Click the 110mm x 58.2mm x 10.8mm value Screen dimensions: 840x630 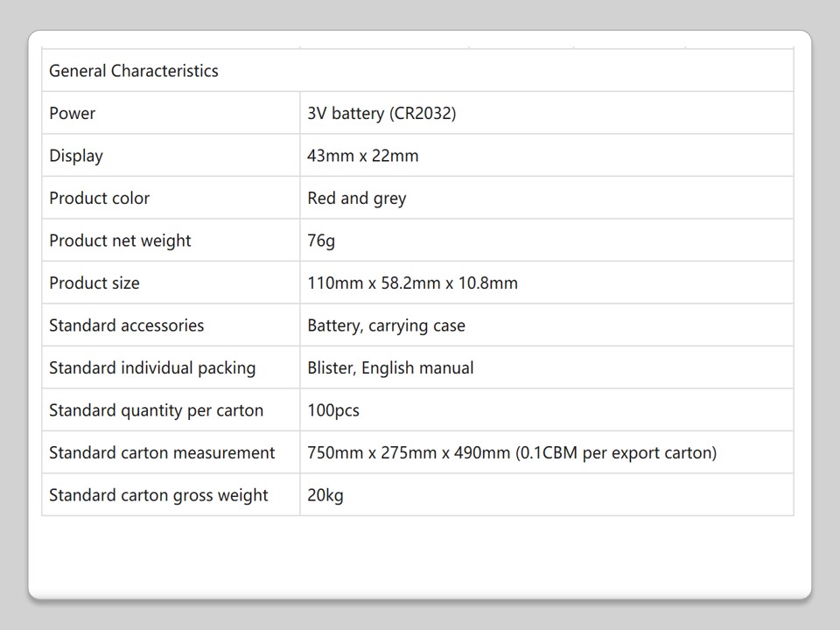click(412, 283)
